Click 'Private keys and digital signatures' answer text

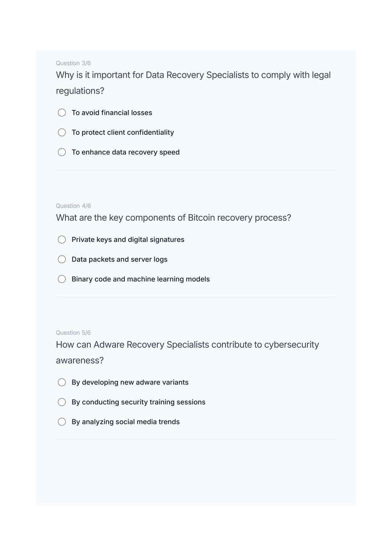(128, 240)
